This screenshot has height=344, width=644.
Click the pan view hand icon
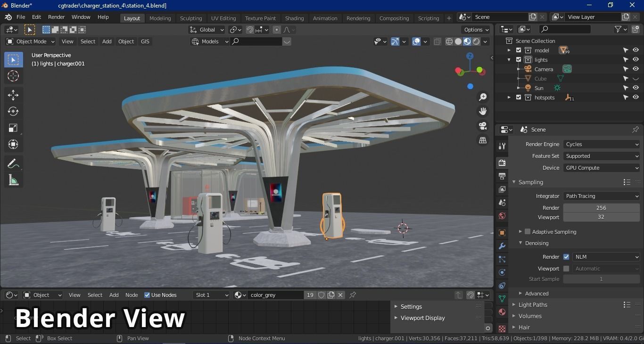[x=483, y=111]
